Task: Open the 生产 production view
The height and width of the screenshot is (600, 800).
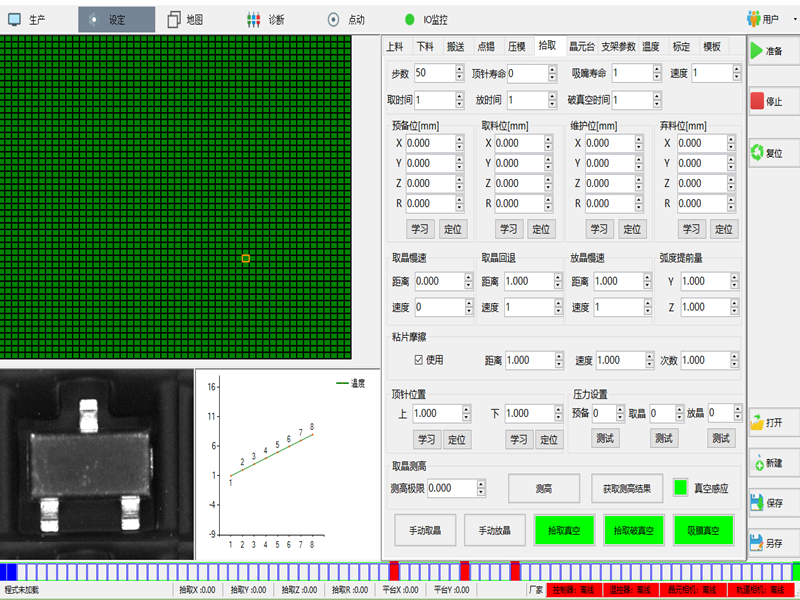Action: click(27, 20)
